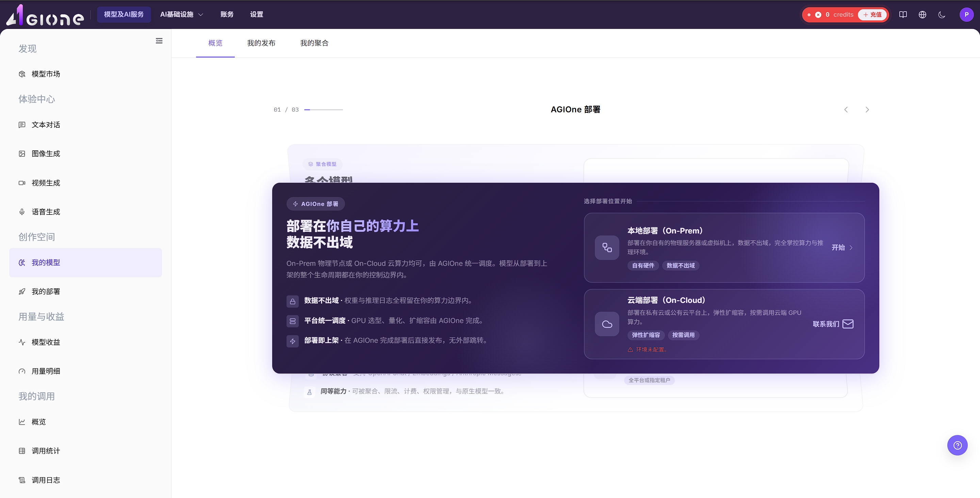Go to the previous carousel slide
Screen dimensions: 980x498
click(x=846, y=110)
